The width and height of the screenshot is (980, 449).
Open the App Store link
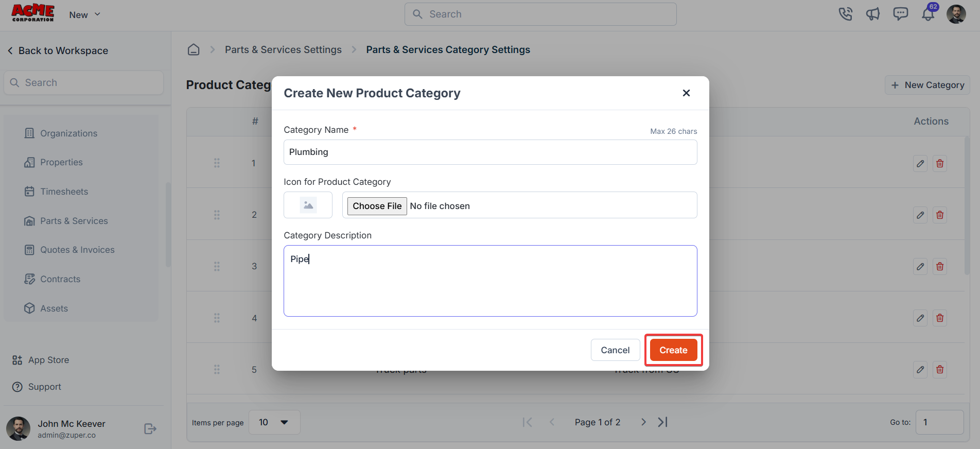pyautogui.click(x=41, y=360)
